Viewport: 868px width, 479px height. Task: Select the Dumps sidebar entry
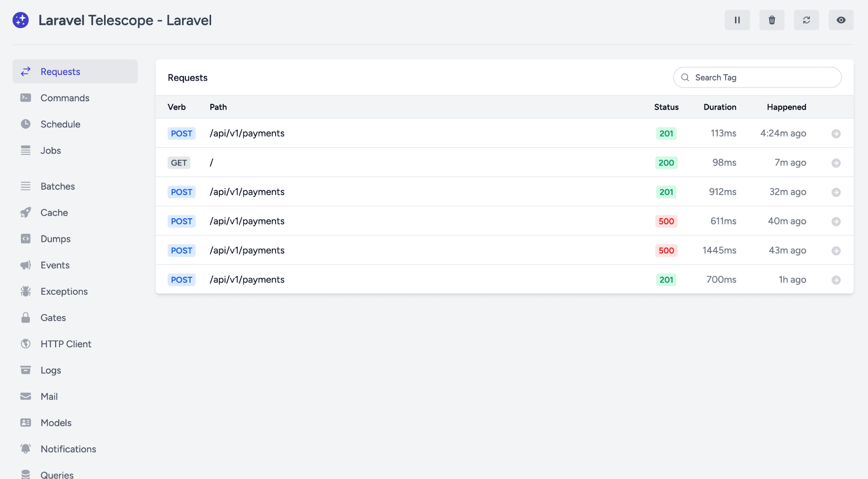pos(55,239)
